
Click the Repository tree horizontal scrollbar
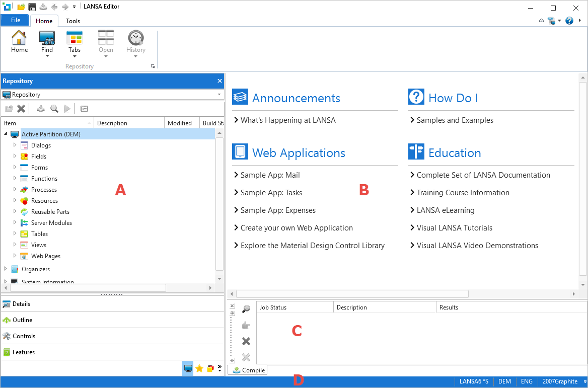[88, 288]
